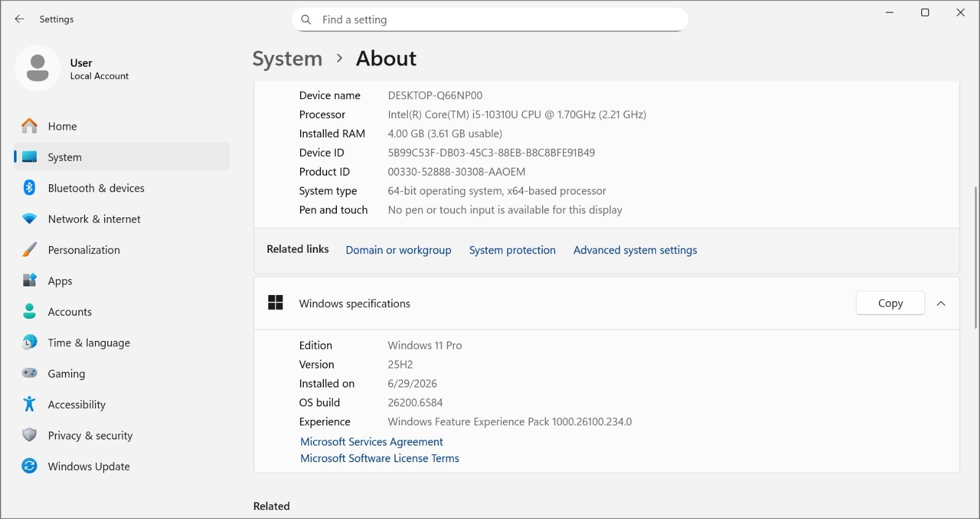Viewport: 980px width, 519px height.
Task: Click the Edition value Windows 11 Pro
Action: 424,345
